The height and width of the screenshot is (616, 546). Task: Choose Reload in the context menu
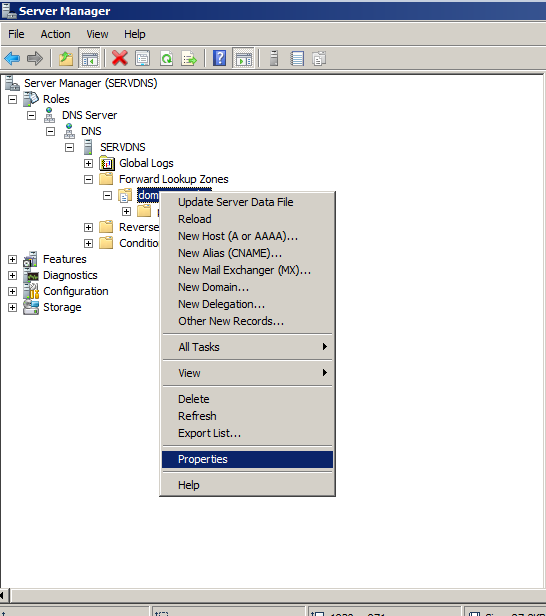[x=247, y=219]
